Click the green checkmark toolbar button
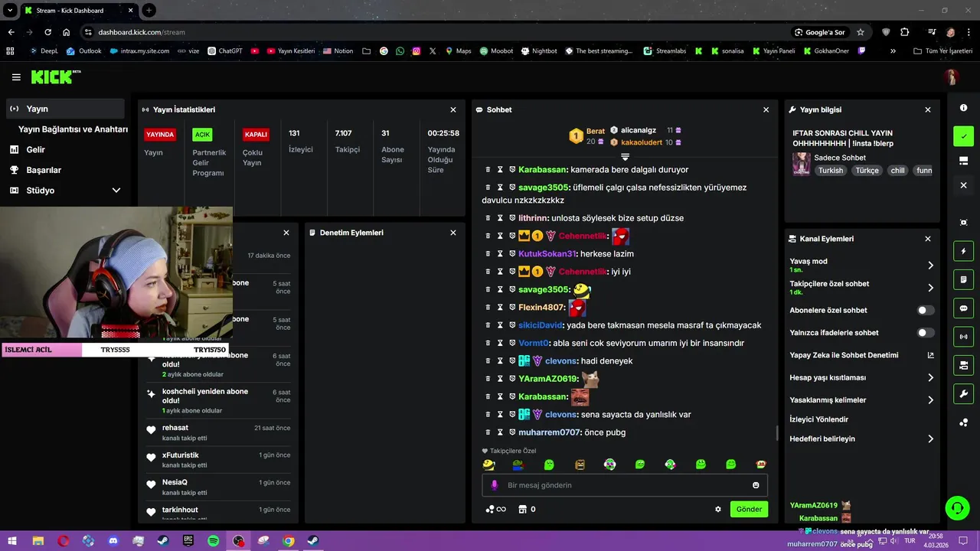 click(964, 136)
